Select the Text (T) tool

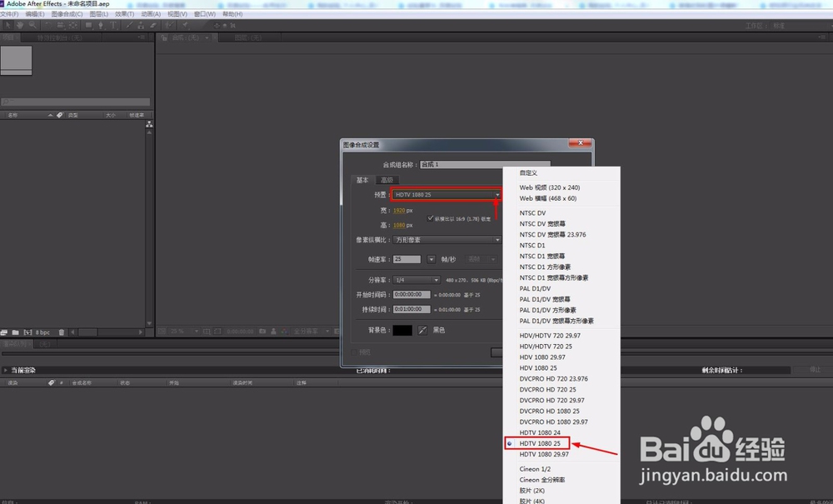113,25
